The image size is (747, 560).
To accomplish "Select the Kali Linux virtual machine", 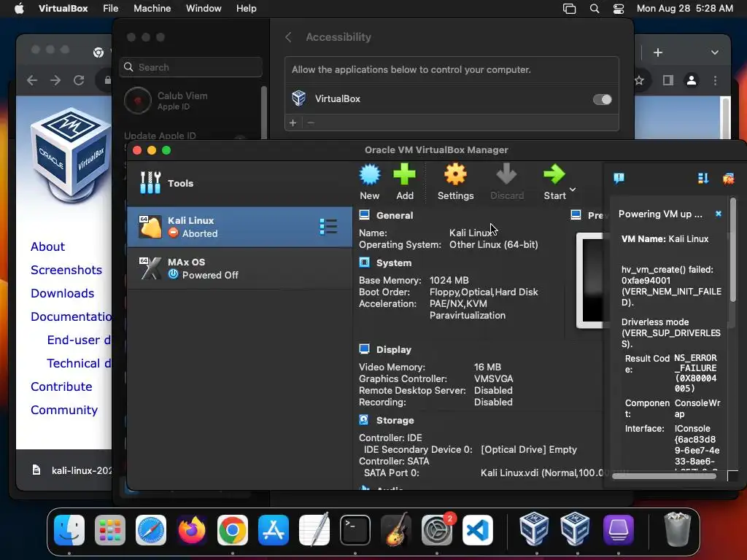I will (x=239, y=227).
